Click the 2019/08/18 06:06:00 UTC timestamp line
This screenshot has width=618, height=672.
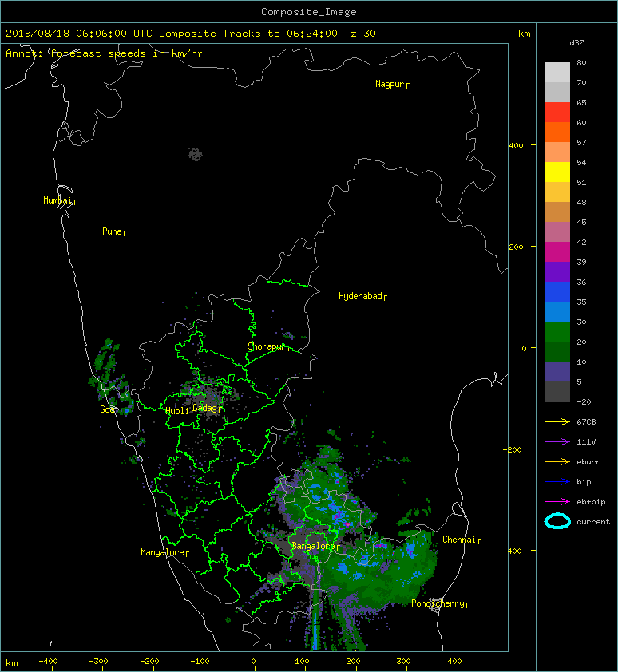pyautogui.click(x=190, y=34)
